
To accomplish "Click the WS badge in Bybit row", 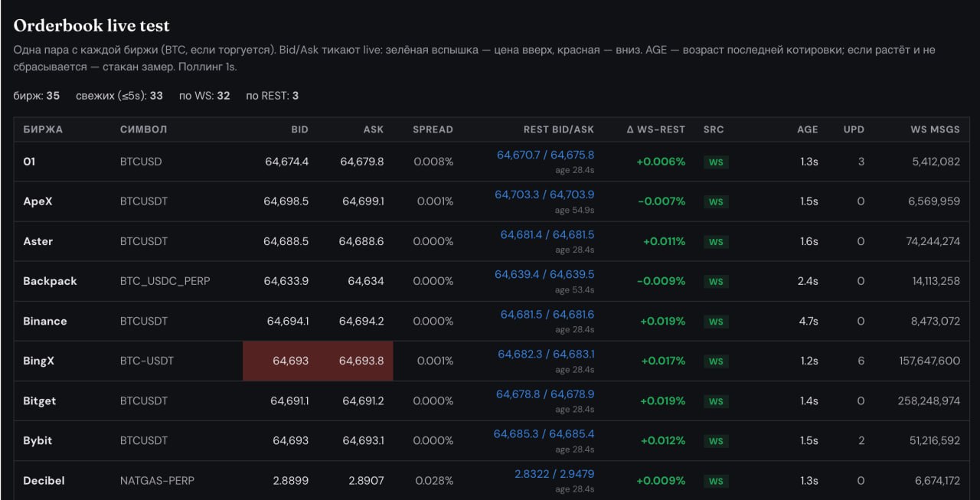I will [716, 441].
